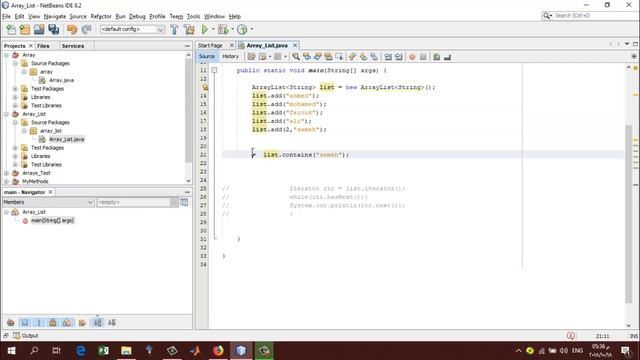Toggle Show Inner Classes filter in Navigator

[67, 322]
